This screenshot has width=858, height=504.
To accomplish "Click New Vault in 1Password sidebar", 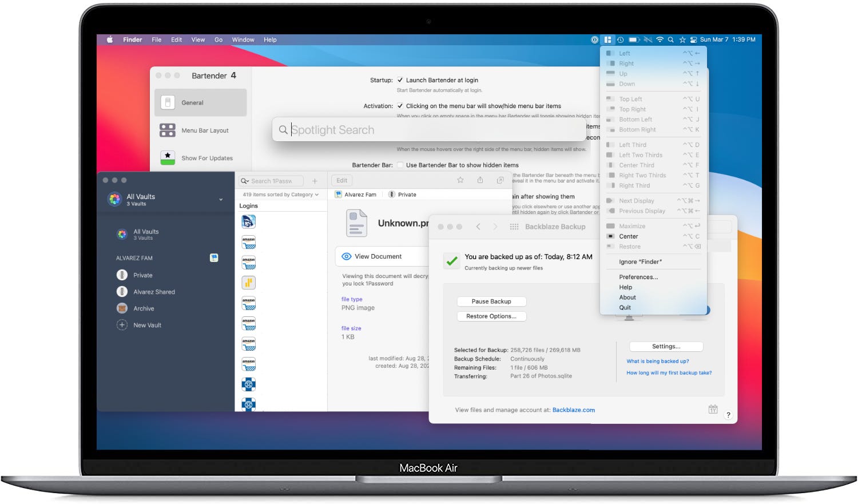I will point(139,325).
